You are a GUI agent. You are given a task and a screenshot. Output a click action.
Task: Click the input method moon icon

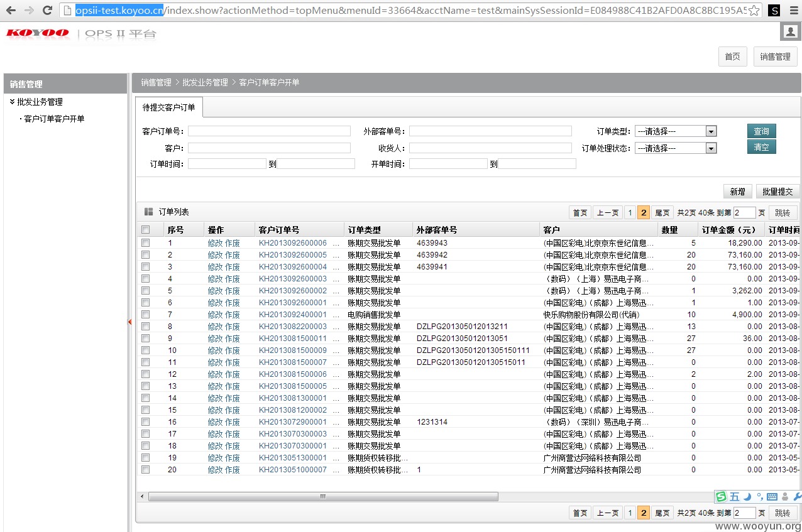(747, 497)
